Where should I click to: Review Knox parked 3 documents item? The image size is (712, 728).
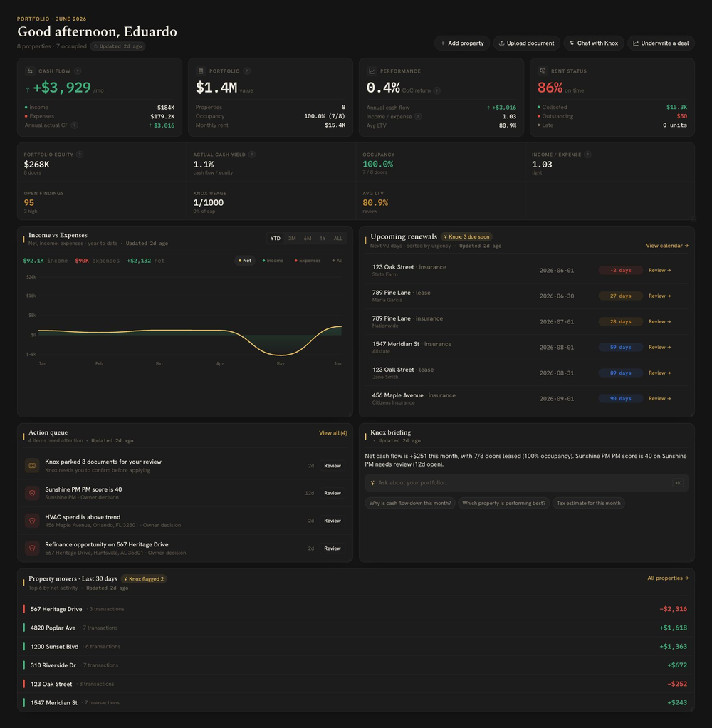pyautogui.click(x=333, y=466)
